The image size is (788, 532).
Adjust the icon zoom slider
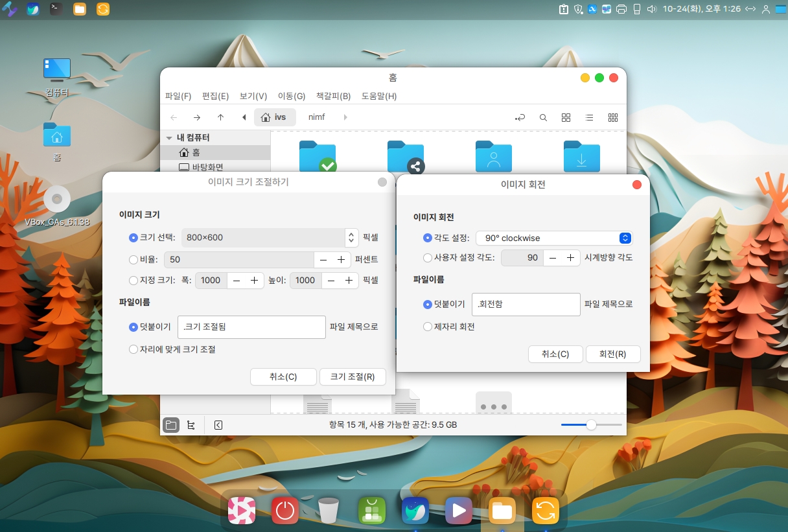(x=591, y=425)
